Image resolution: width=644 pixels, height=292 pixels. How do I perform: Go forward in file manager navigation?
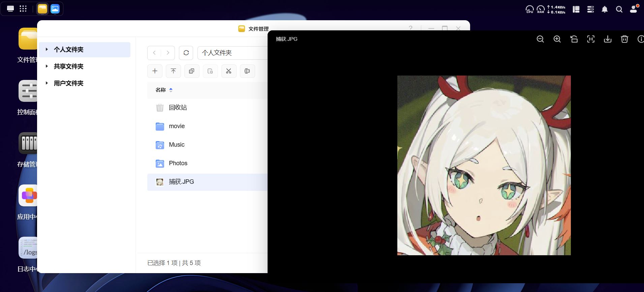click(x=168, y=53)
